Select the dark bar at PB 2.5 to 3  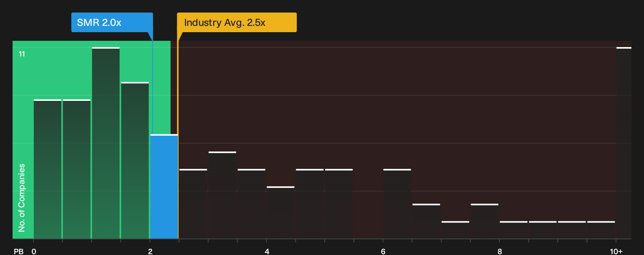193,204
